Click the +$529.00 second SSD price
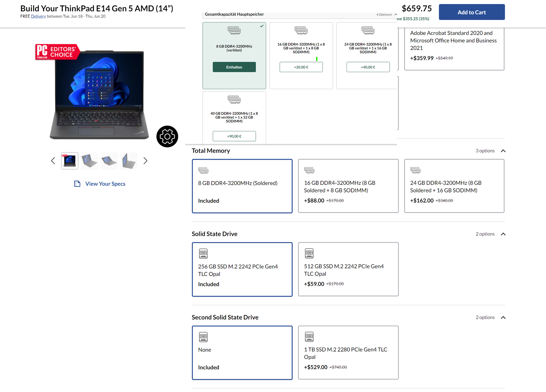546x392 pixels. click(316, 367)
